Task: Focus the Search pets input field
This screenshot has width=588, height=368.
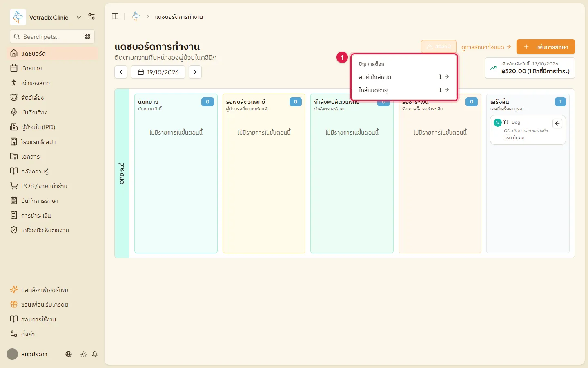Action: click(52, 36)
